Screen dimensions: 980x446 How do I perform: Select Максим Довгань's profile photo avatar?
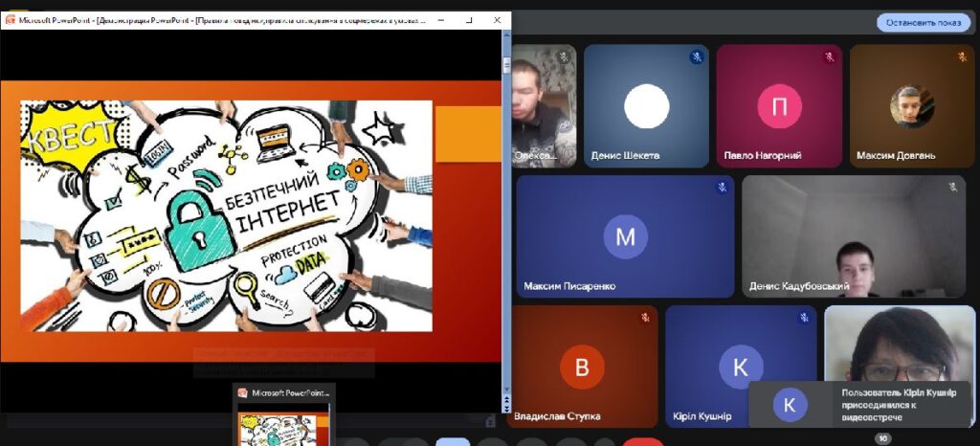[911, 107]
